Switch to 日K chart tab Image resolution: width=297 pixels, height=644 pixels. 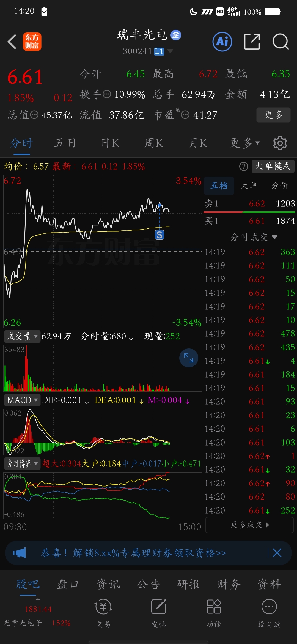click(110, 143)
